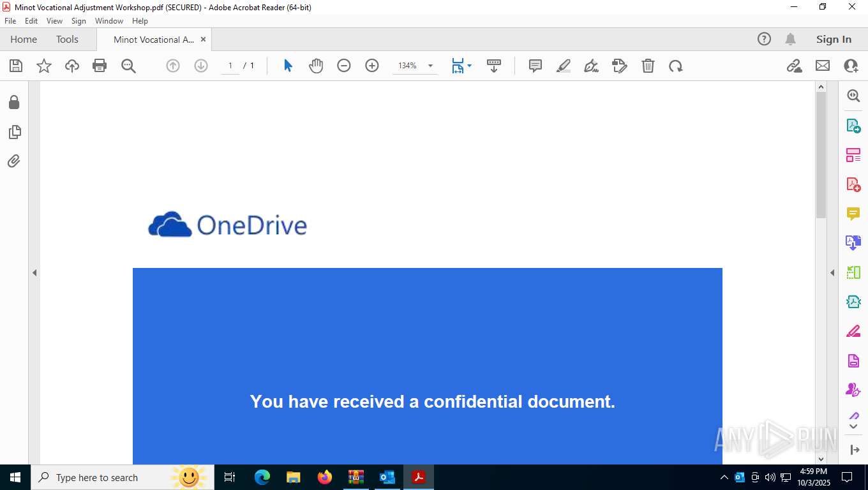
Task: Open Find text magnifier in toolbar
Action: click(128, 66)
